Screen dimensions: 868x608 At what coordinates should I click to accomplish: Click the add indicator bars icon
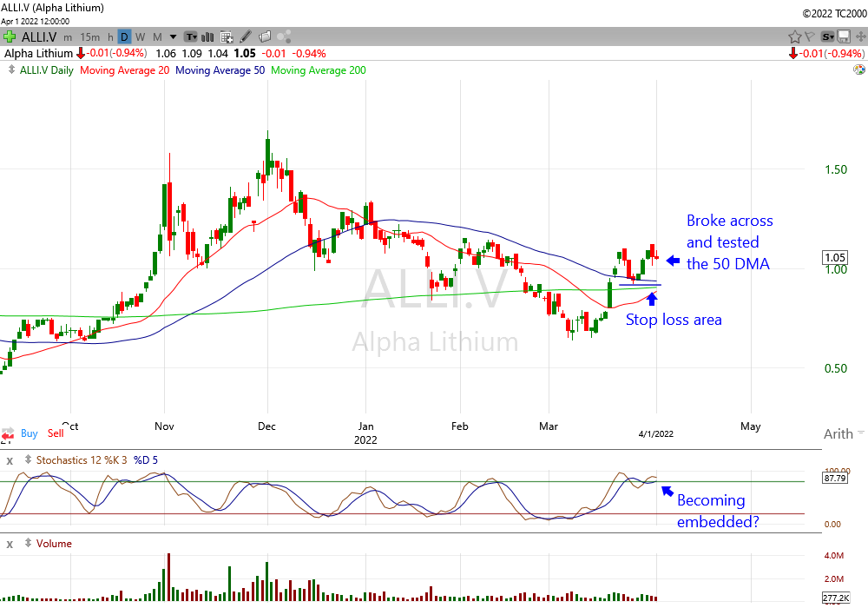207,37
